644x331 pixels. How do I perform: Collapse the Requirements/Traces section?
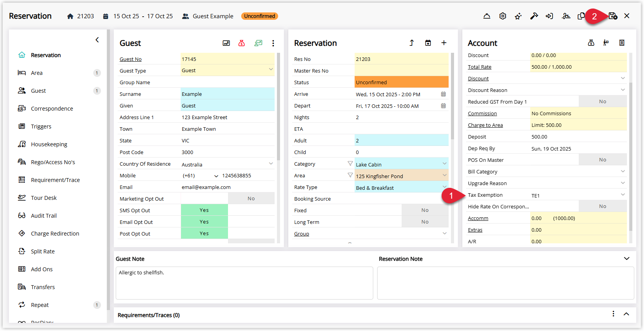(x=626, y=314)
